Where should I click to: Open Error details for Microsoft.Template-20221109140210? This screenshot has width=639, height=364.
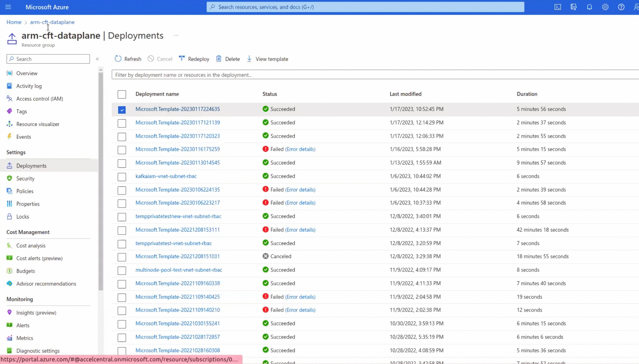coord(300,310)
